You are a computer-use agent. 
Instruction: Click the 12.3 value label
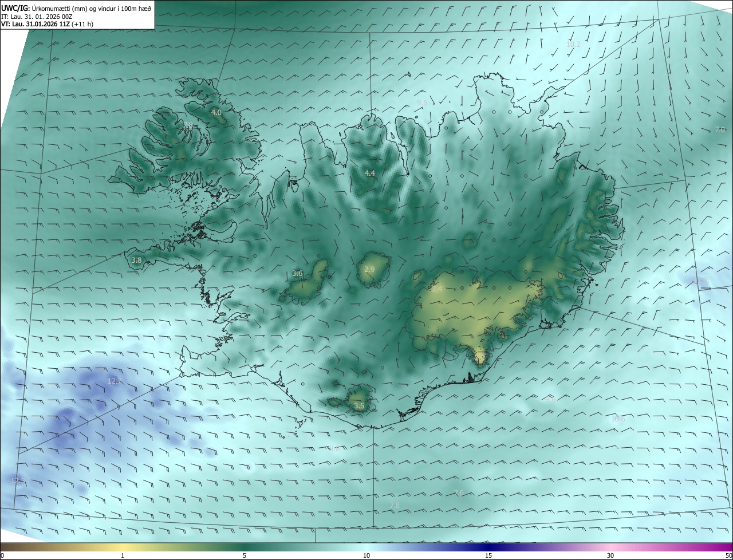[x=18, y=480]
